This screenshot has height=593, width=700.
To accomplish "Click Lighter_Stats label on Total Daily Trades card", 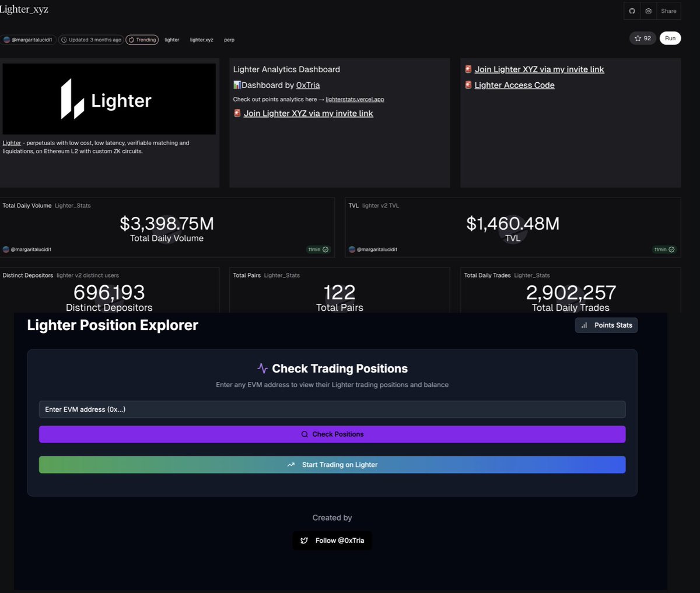I will point(532,275).
